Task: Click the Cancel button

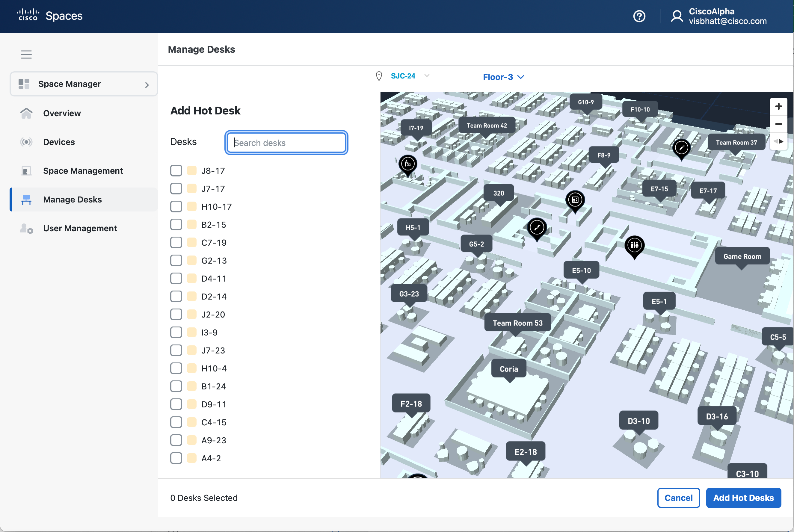Action: pos(679,498)
